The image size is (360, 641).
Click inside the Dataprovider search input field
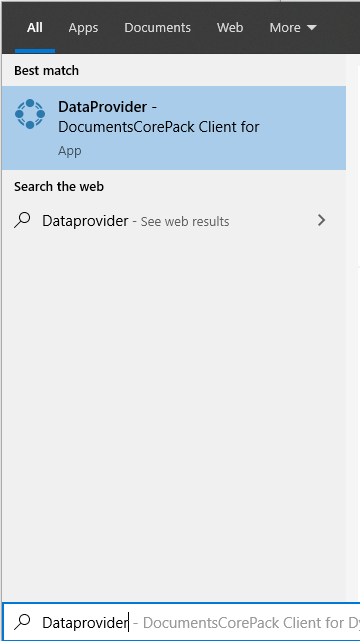point(181,622)
